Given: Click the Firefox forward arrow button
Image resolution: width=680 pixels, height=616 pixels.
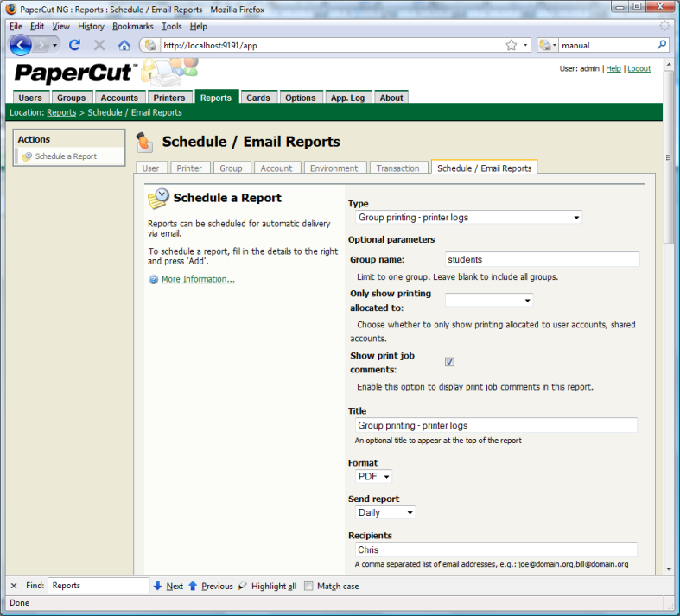Looking at the screenshot, I should click(41, 45).
